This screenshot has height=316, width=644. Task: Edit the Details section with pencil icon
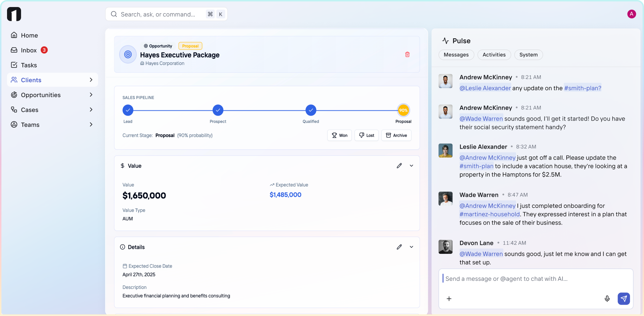399,247
